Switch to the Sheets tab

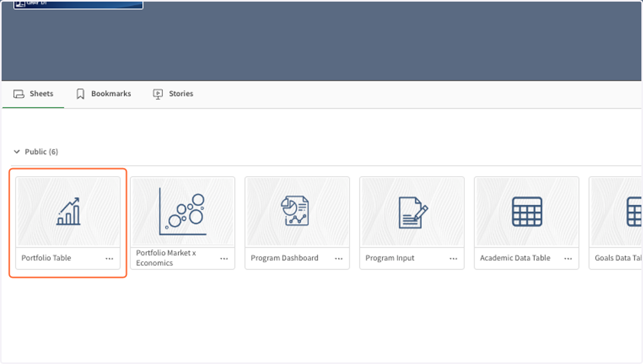click(x=33, y=94)
